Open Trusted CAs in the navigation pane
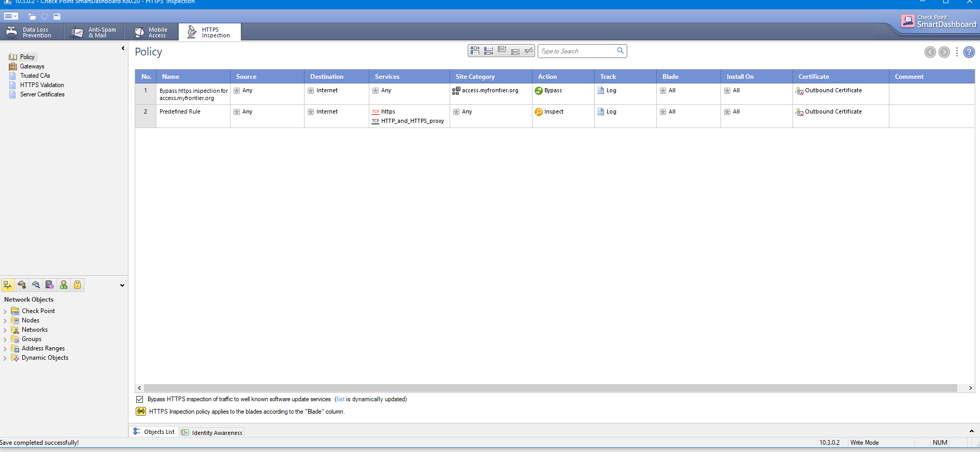Image resolution: width=980 pixels, height=452 pixels. [x=35, y=76]
